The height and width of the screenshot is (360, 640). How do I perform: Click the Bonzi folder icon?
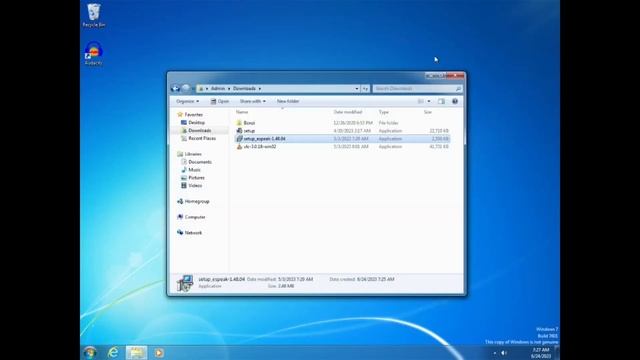239,123
